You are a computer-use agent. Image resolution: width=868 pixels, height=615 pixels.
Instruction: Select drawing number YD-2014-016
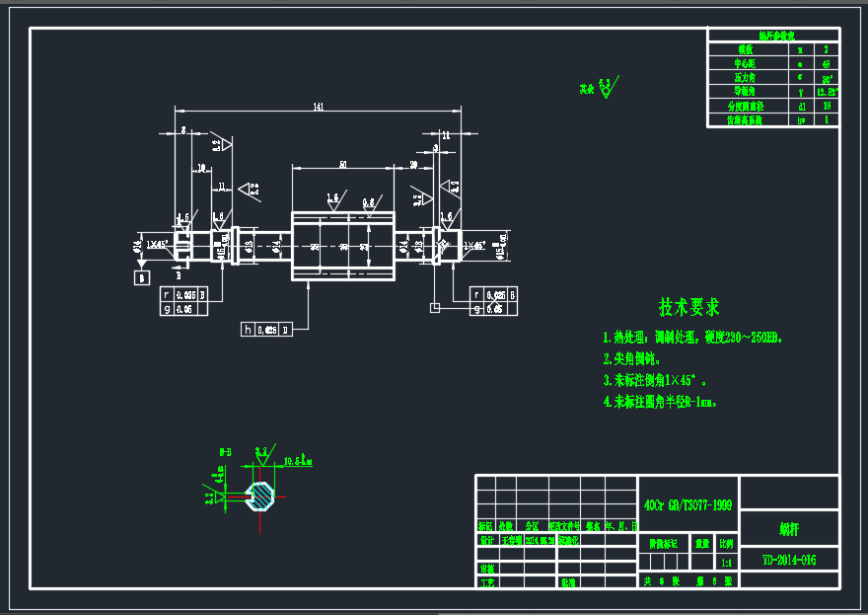point(789,558)
